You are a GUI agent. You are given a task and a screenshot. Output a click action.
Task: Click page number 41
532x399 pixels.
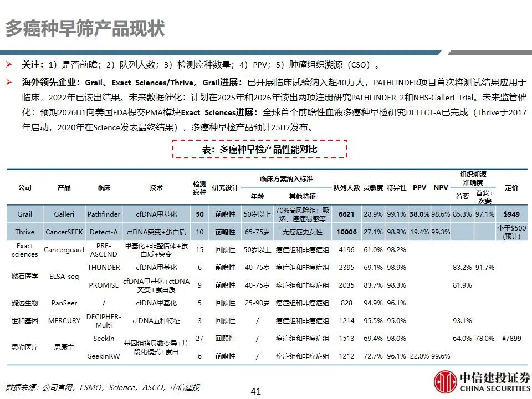point(256,391)
